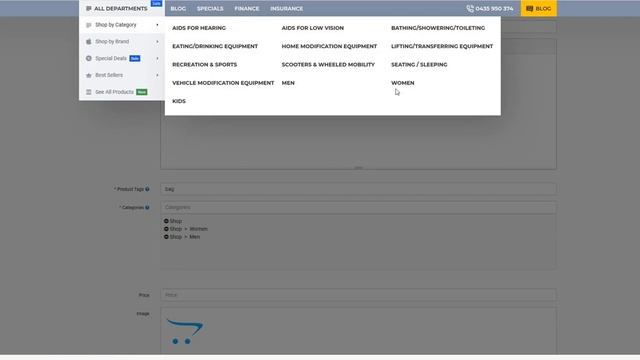This screenshot has height=360, width=640.
Task: Click the Special Deals icon
Action: (89, 58)
